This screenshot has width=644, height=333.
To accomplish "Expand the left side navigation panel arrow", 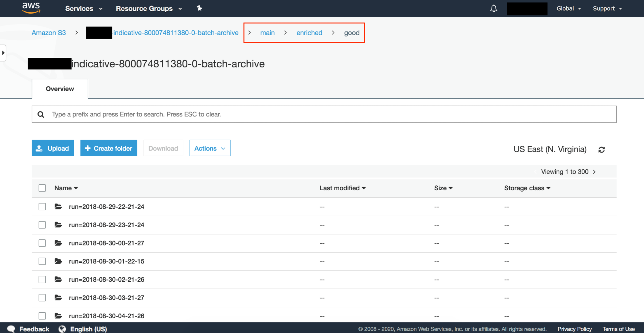I will tap(3, 53).
